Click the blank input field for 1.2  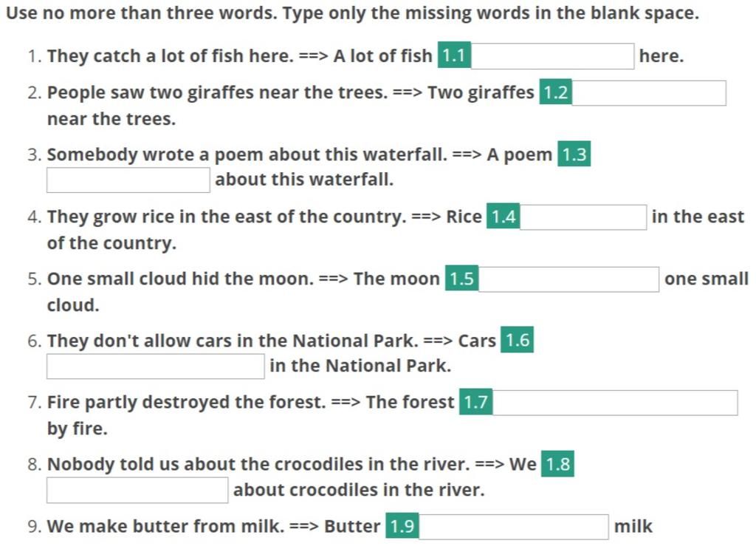tap(649, 92)
